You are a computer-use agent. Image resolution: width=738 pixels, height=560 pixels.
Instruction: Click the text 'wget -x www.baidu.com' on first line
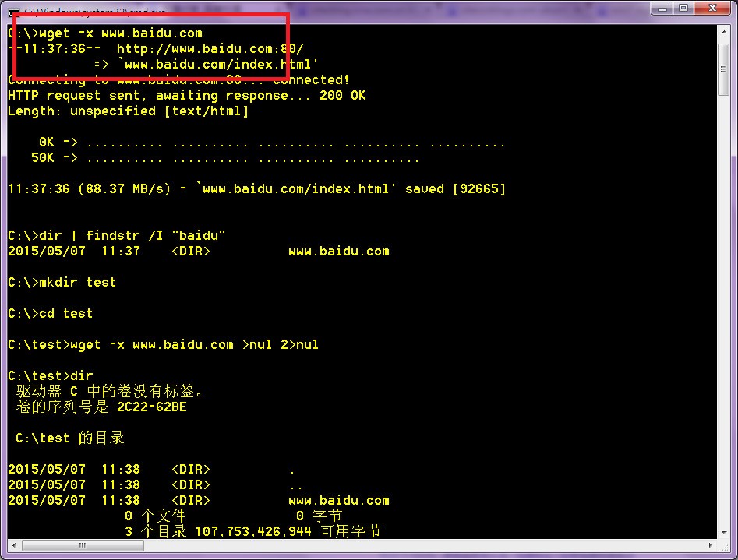point(121,33)
